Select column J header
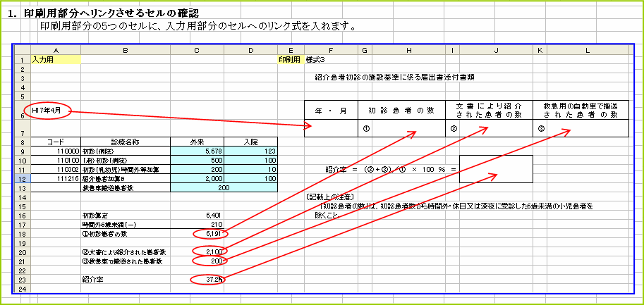This screenshot has height=305, width=644. click(496, 51)
